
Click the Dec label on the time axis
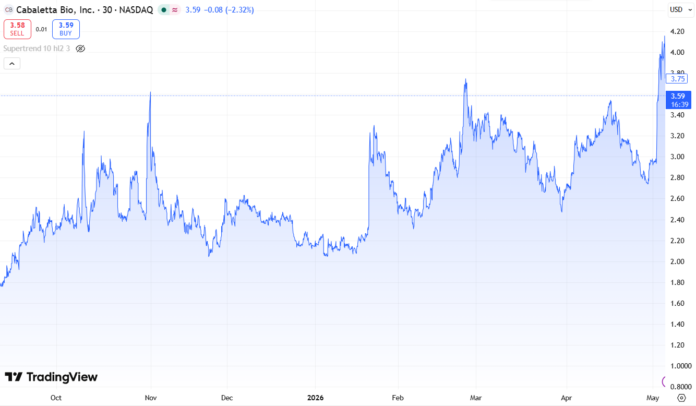tap(227, 398)
